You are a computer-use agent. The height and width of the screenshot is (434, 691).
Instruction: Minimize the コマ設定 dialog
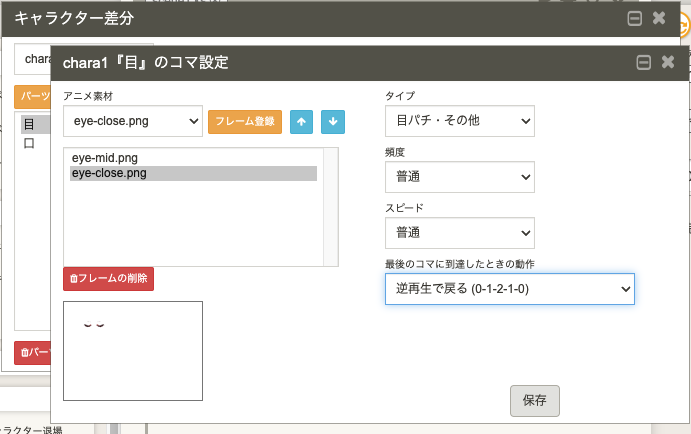pyautogui.click(x=643, y=63)
